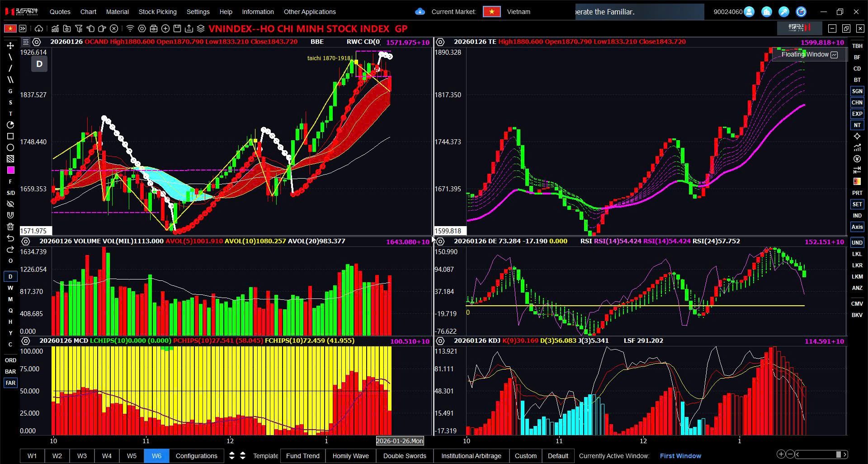
Task: Open the Stock Picking menu
Action: tap(157, 12)
